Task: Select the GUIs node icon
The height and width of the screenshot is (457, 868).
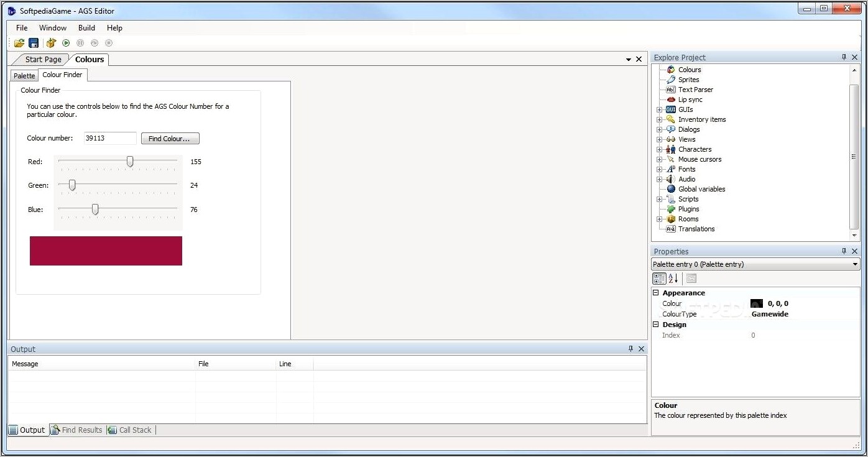Action: (x=671, y=109)
